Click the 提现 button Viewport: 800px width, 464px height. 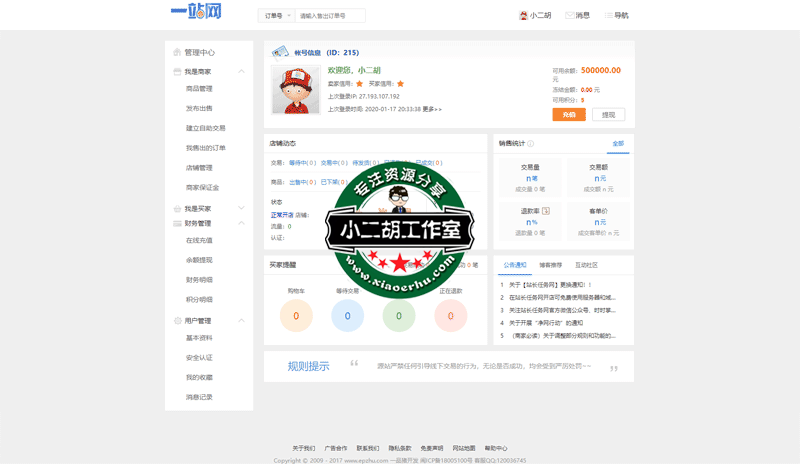608,115
